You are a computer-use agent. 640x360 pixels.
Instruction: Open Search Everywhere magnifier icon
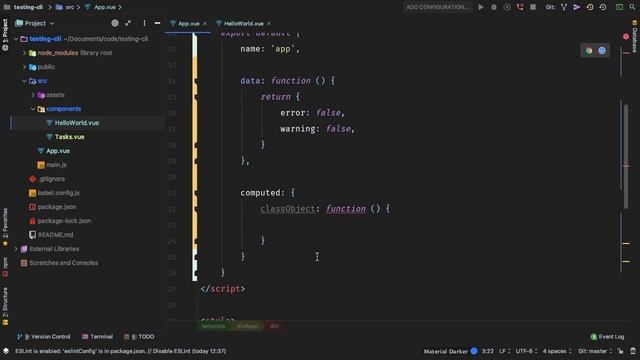[632, 7]
